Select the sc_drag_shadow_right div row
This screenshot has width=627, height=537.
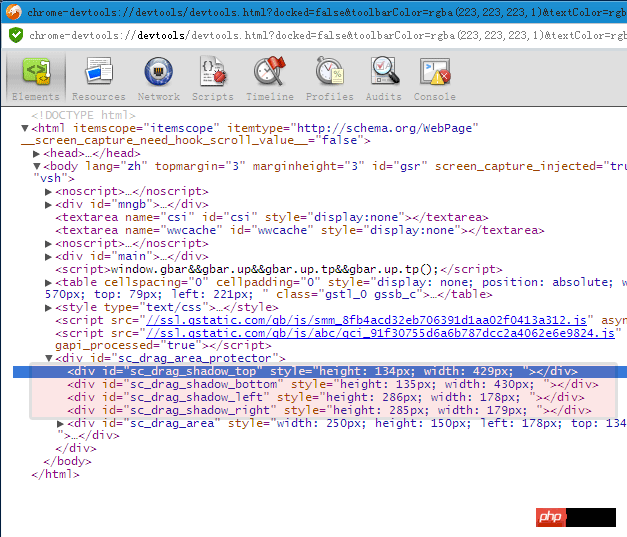point(329,410)
